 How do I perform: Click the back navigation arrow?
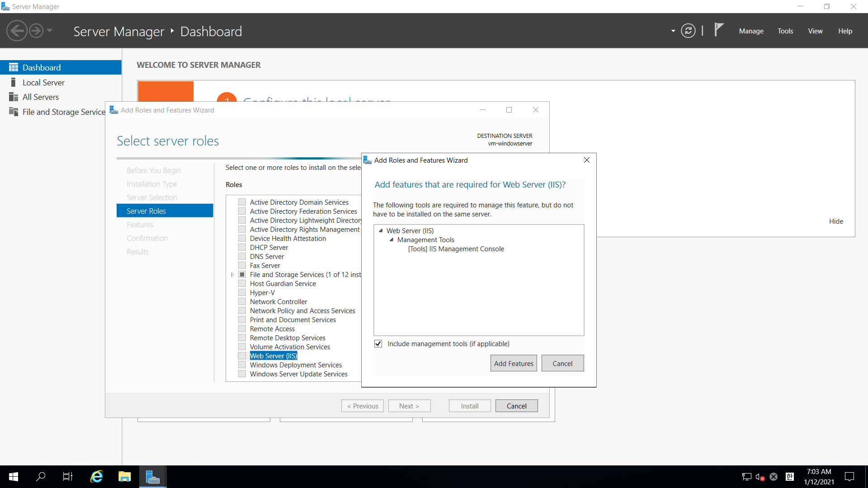click(x=17, y=31)
